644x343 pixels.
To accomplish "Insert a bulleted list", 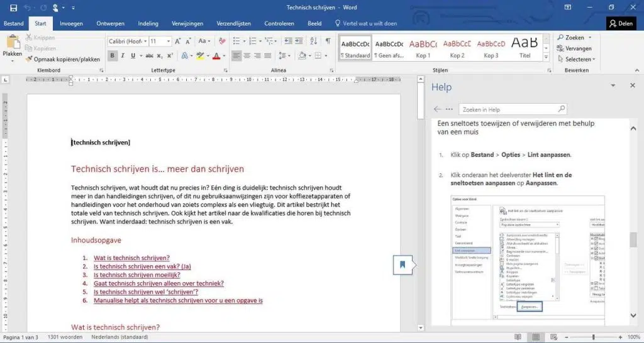I will tap(236, 41).
